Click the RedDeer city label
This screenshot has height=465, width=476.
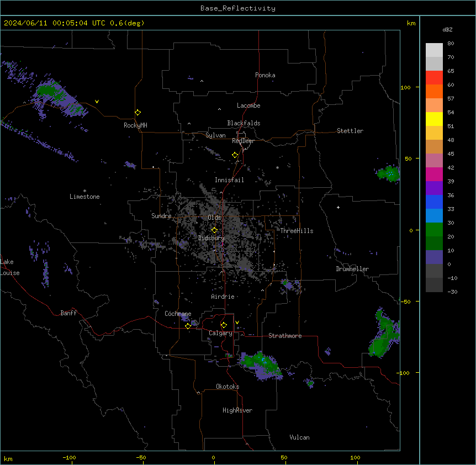pos(243,141)
